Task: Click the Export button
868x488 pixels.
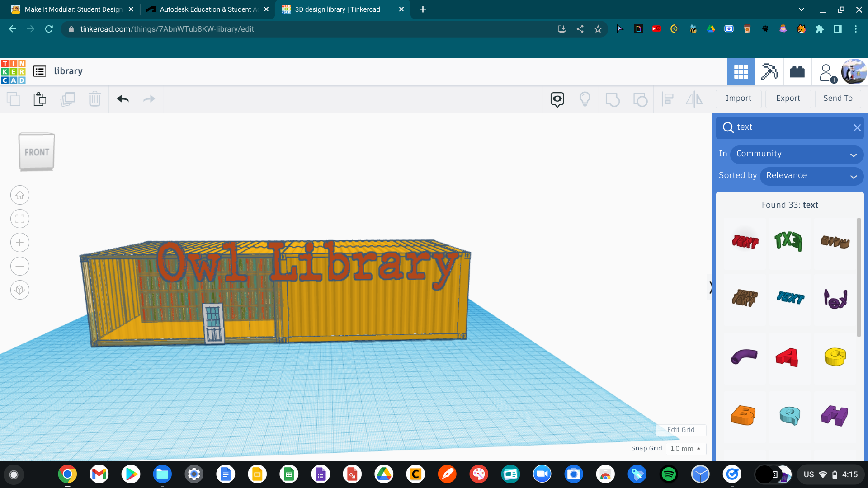Action: 787,99
